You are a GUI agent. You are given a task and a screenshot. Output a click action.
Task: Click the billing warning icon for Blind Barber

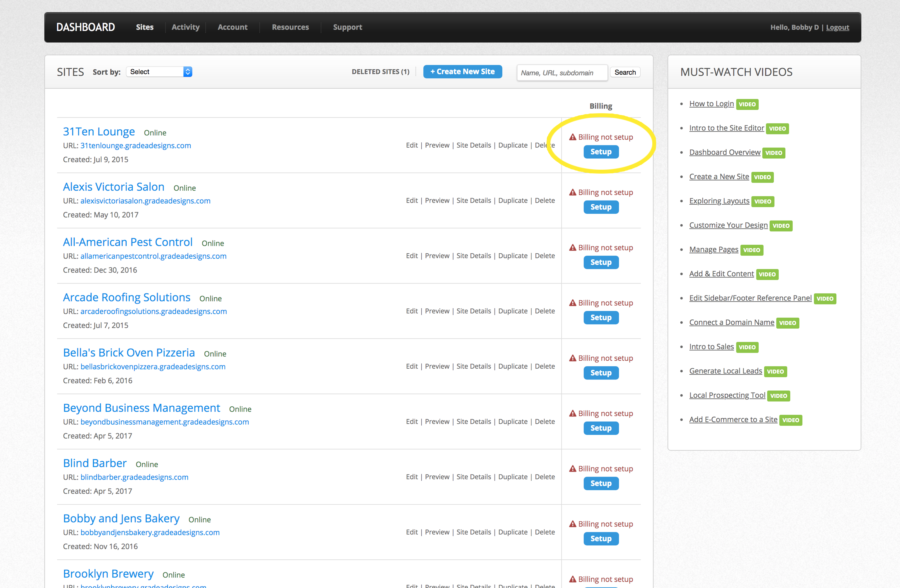tap(573, 468)
